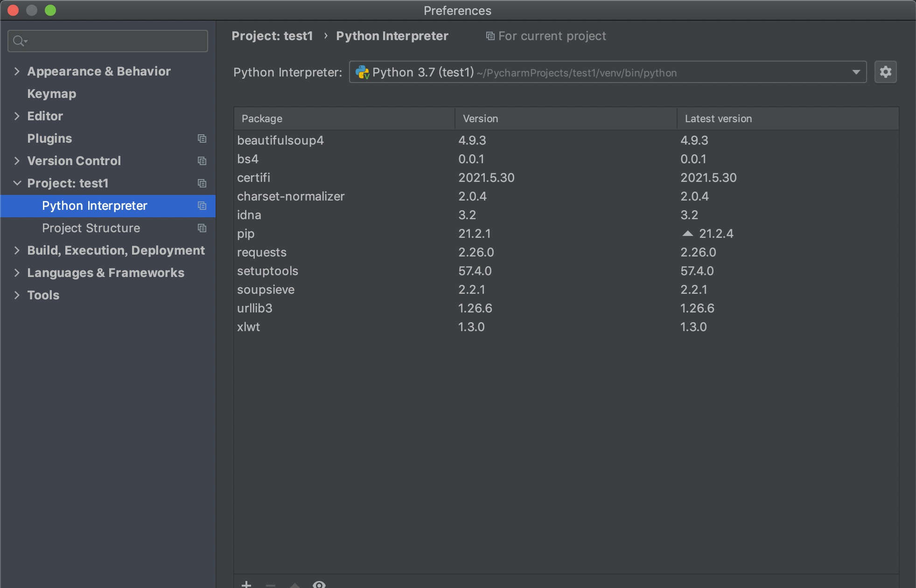The width and height of the screenshot is (916, 588).
Task: Click the upgrade arrow next to pip 21.2.4
Action: (687, 233)
